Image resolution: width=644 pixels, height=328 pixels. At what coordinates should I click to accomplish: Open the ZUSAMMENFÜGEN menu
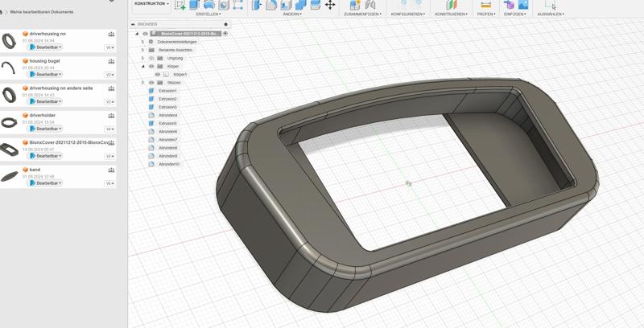tap(362, 14)
